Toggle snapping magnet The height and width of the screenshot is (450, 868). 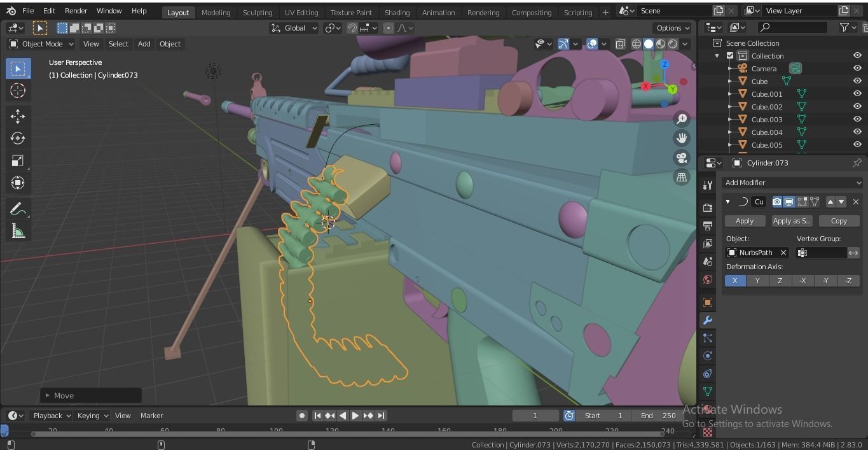[x=352, y=28]
